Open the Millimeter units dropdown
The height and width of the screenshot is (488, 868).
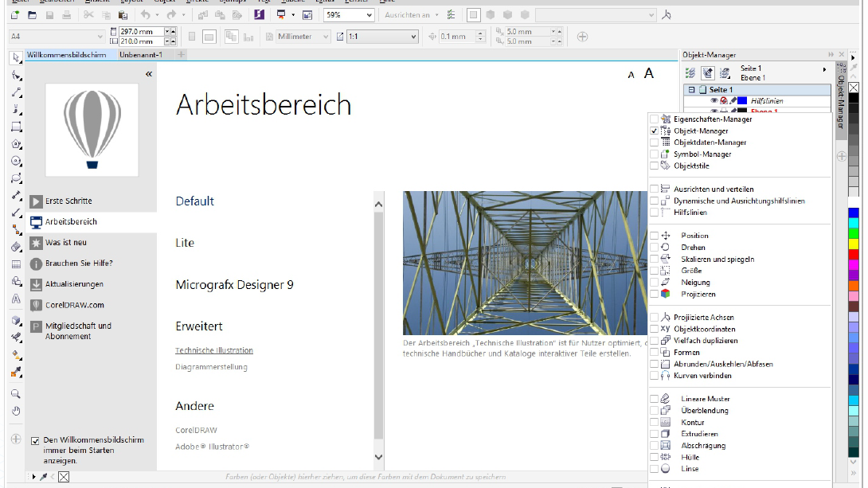pyautogui.click(x=326, y=37)
